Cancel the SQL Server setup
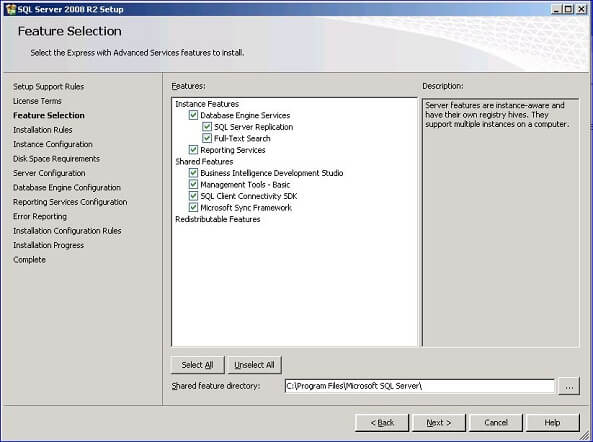 (x=496, y=423)
